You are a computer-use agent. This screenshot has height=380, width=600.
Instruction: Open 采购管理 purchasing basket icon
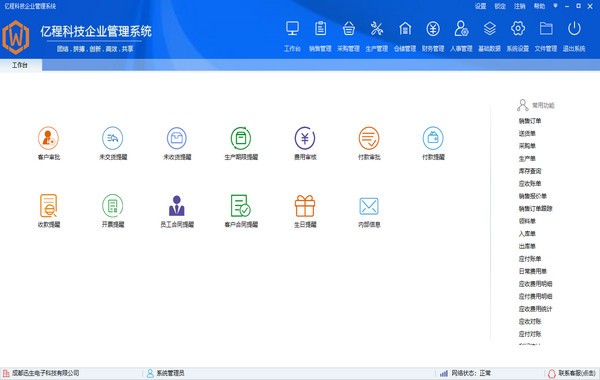point(349,29)
